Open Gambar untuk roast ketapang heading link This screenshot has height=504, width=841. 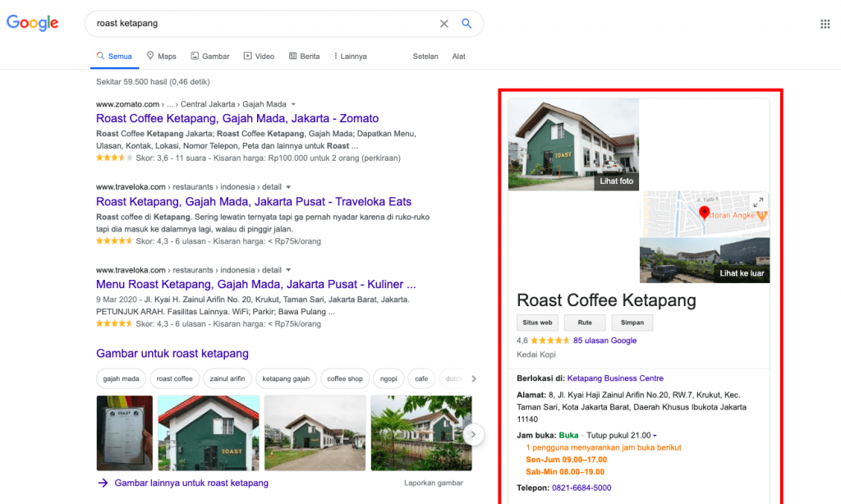pyautogui.click(x=172, y=353)
